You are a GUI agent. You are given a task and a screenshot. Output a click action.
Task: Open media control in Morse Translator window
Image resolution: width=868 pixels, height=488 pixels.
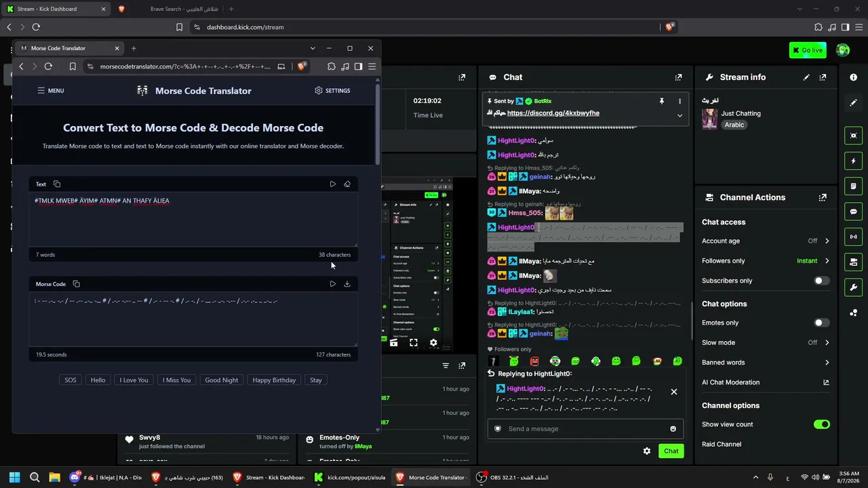coord(345,66)
